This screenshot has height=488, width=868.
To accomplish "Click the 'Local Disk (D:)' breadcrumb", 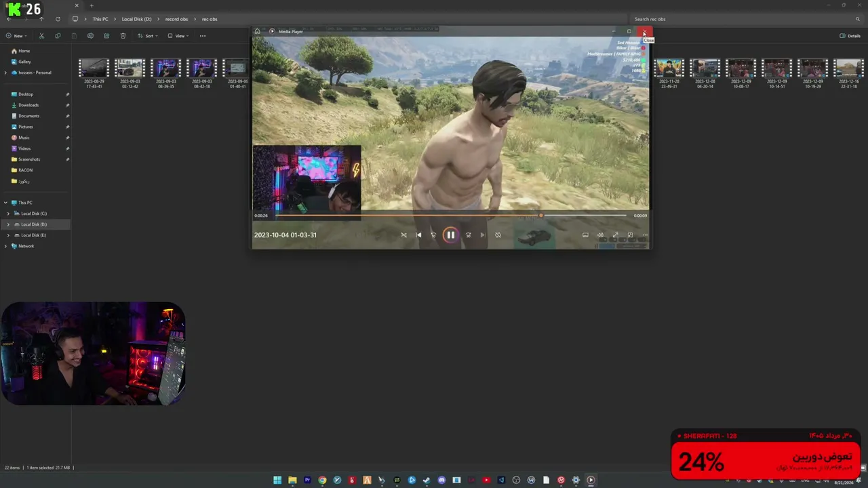I will click(137, 19).
